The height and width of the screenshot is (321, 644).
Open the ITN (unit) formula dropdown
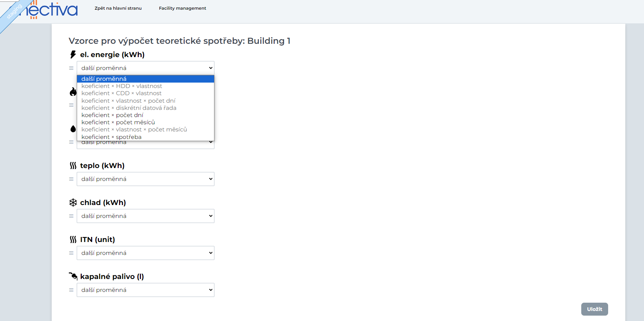coord(145,253)
